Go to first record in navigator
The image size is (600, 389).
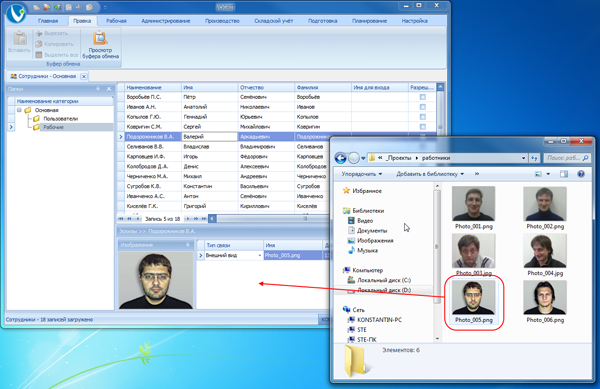pos(121,219)
